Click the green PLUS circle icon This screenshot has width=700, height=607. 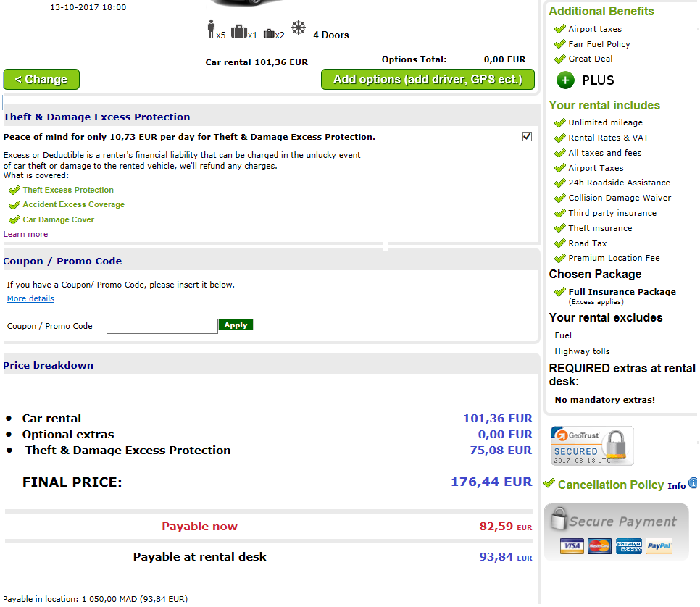tap(565, 80)
